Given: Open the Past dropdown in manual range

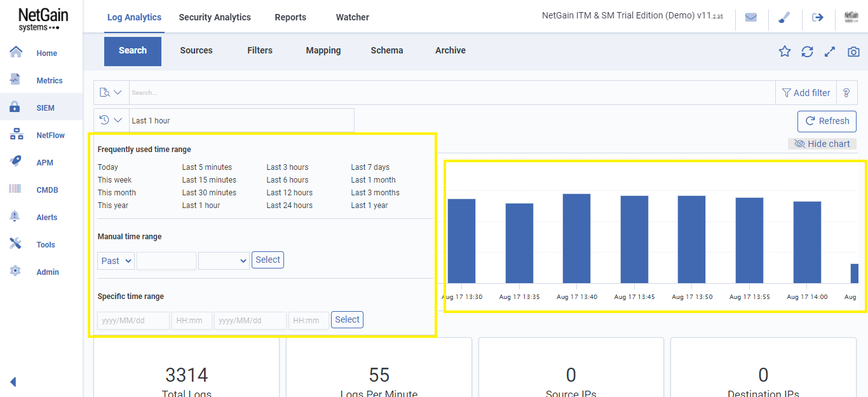Looking at the screenshot, I should pos(116,261).
